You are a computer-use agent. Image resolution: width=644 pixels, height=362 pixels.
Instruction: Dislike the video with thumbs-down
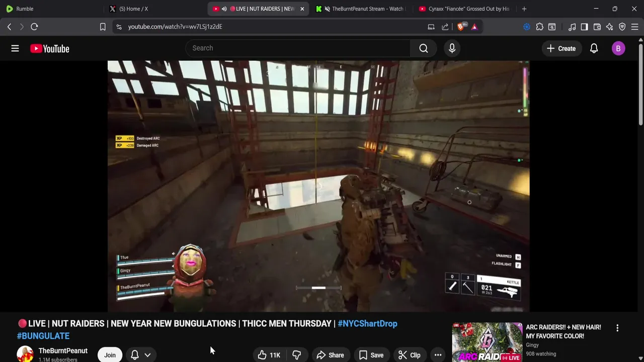point(296,355)
